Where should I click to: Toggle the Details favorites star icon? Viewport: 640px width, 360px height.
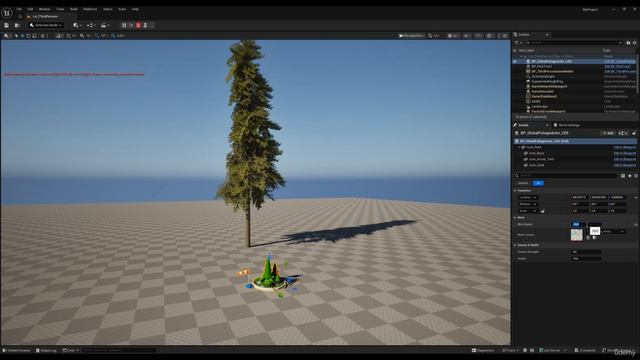tap(629, 176)
